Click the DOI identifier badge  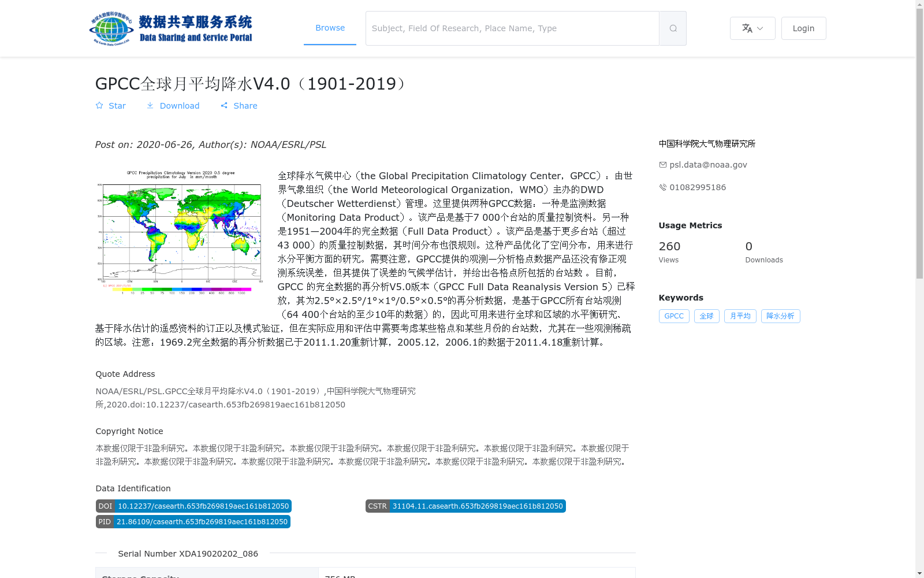tap(193, 506)
